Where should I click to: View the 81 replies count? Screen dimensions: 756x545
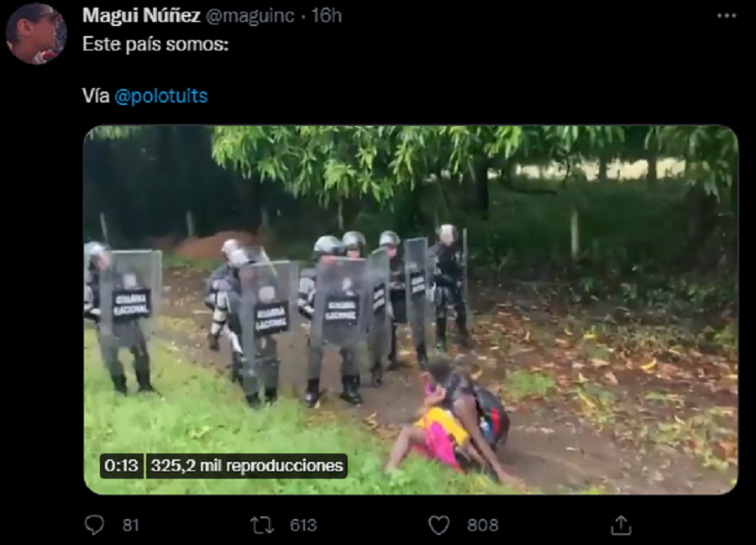131,525
